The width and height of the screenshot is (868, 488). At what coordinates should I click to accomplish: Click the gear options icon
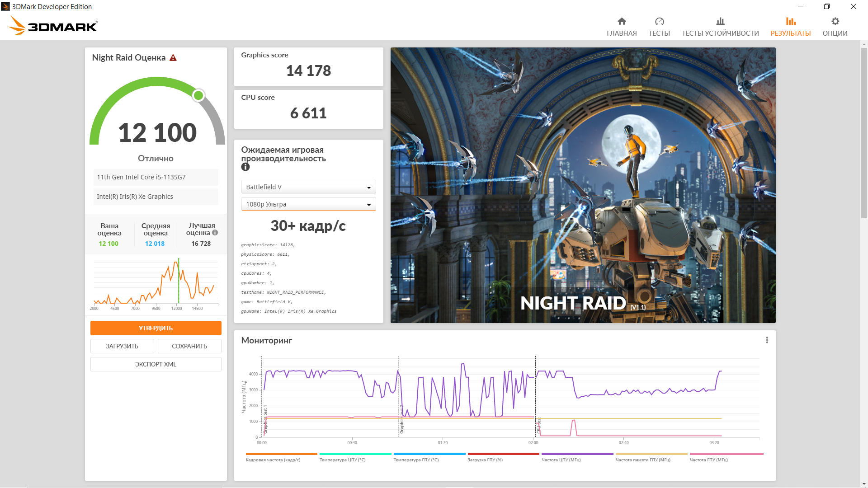(835, 21)
